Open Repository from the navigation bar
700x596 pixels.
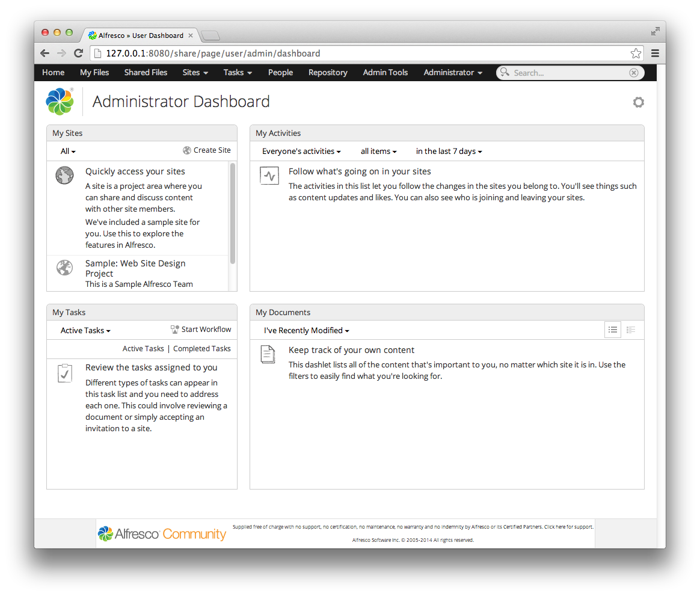tap(328, 72)
